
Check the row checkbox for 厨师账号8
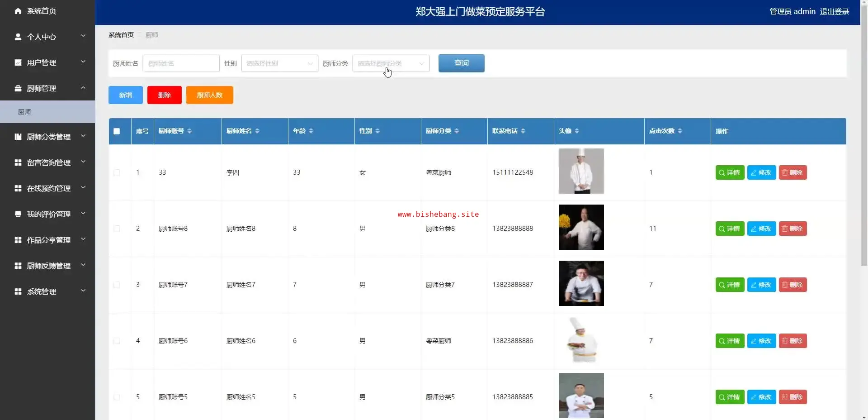click(x=117, y=229)
